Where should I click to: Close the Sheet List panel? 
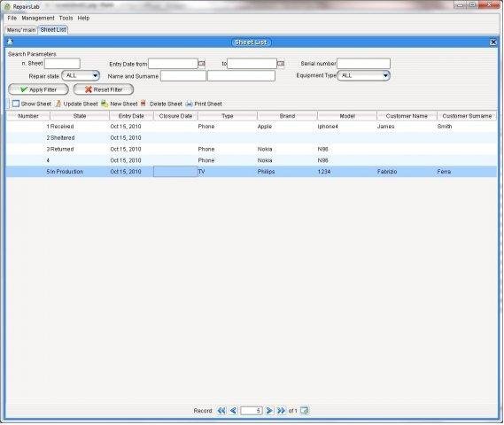tap(493, 42)
